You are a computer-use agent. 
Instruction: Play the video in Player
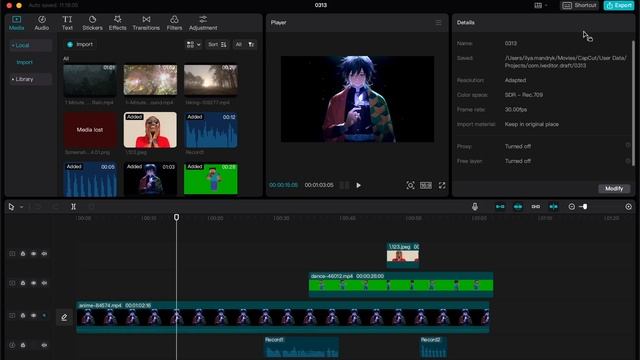click(x=358, y=185)
